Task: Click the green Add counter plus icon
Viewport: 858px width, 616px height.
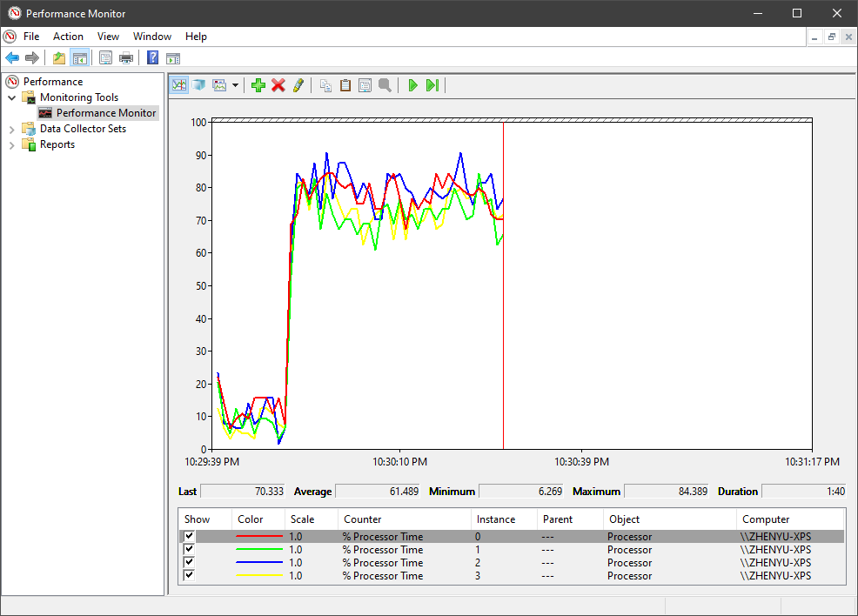Action: [x=258, y=85]
